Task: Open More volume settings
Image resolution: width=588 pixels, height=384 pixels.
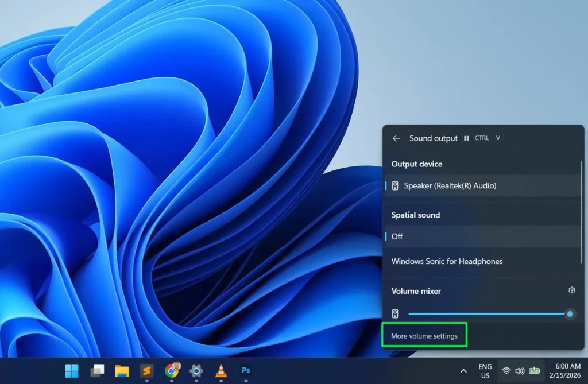Action: tap(424, 335)
